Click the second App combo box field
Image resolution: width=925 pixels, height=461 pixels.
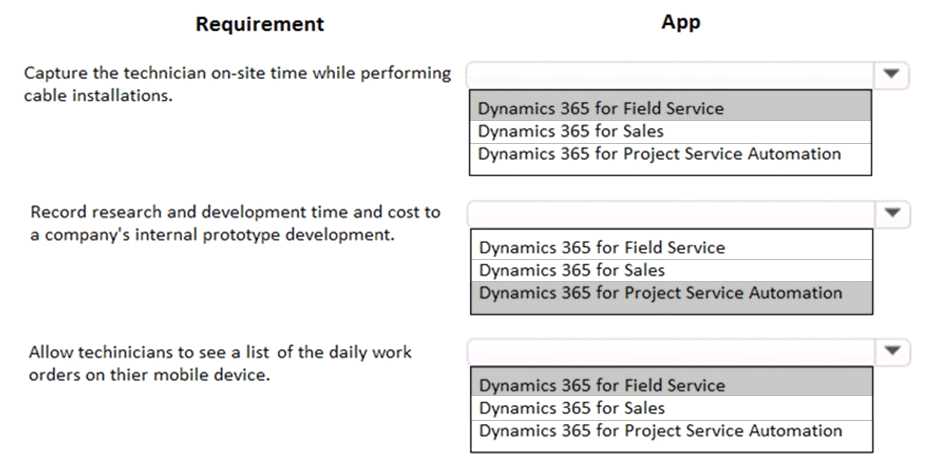click(670, 213)
